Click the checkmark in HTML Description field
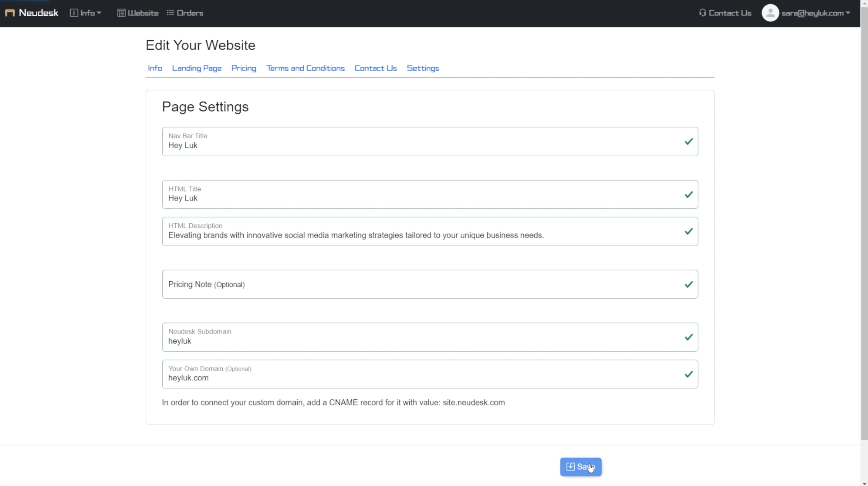Screen dimensions: 868x486 [688, 232]
